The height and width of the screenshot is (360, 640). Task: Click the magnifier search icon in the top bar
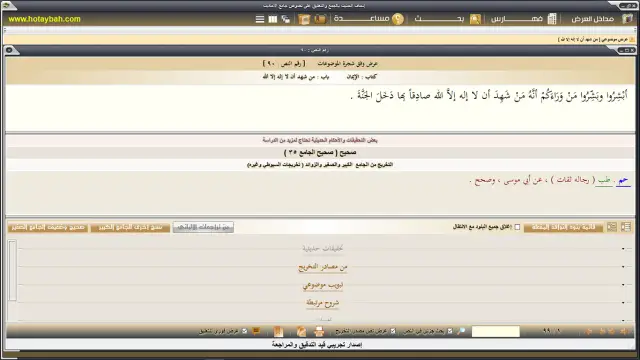pos(475,19)
